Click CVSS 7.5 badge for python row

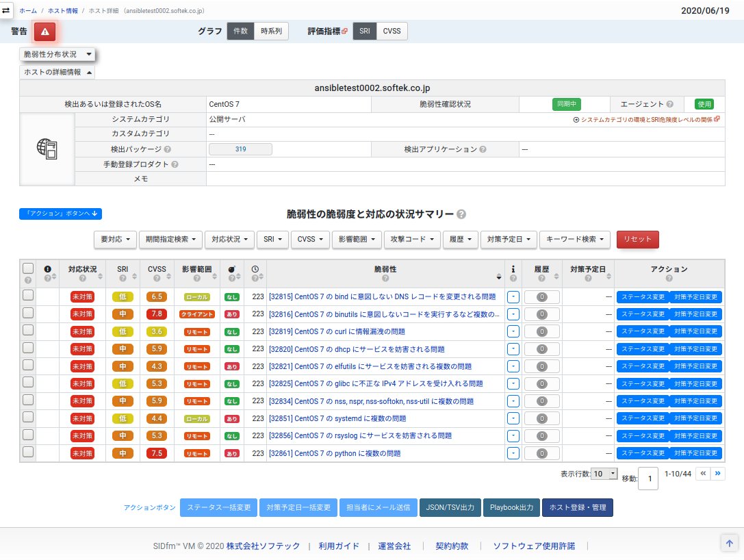click(157, 454)
